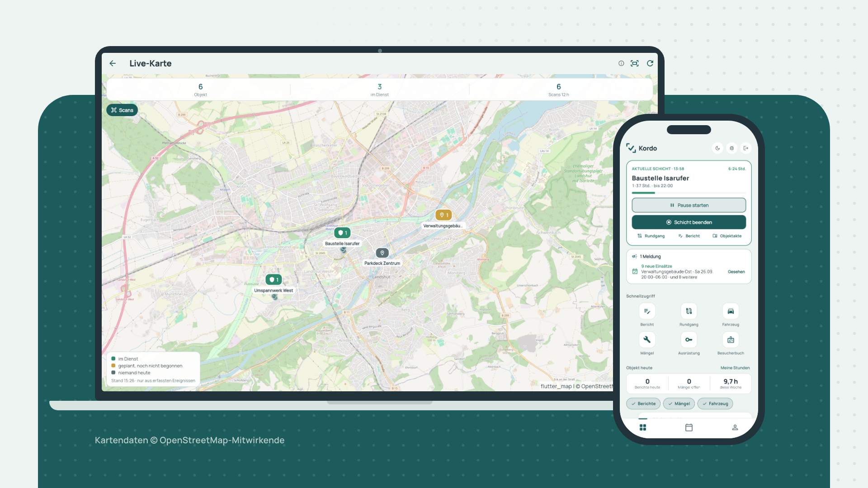Screen dimensions: 868x488
Task: Tap Pause starten button
Action: (x=689, y=205)
